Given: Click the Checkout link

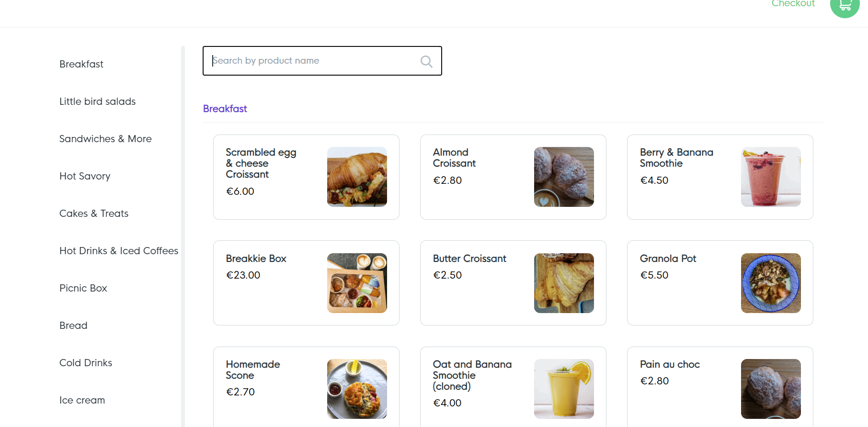Looking at the screenshot, I should point(793,4).
